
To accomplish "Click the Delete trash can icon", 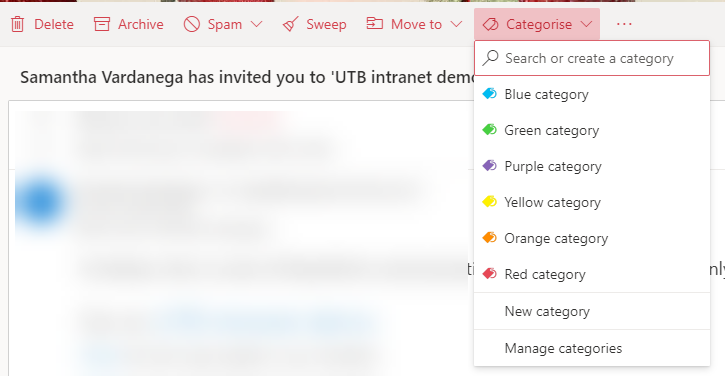I will [18, 24].
